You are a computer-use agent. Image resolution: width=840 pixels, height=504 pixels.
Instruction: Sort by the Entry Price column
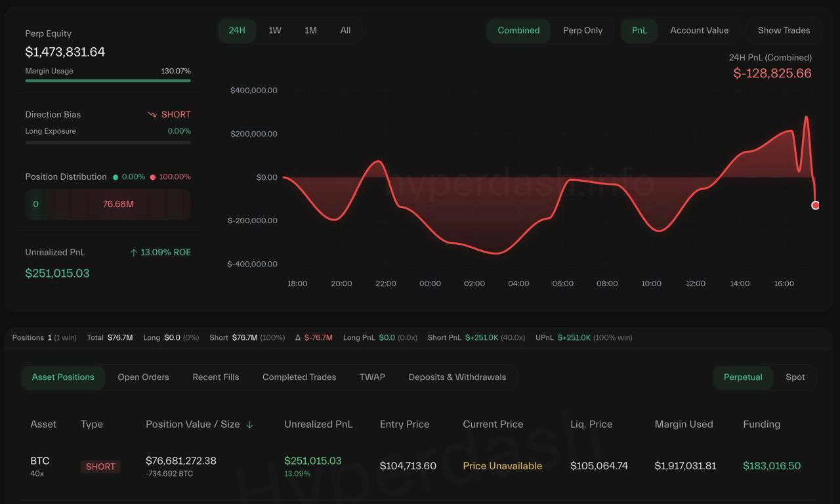click(404, 425)
